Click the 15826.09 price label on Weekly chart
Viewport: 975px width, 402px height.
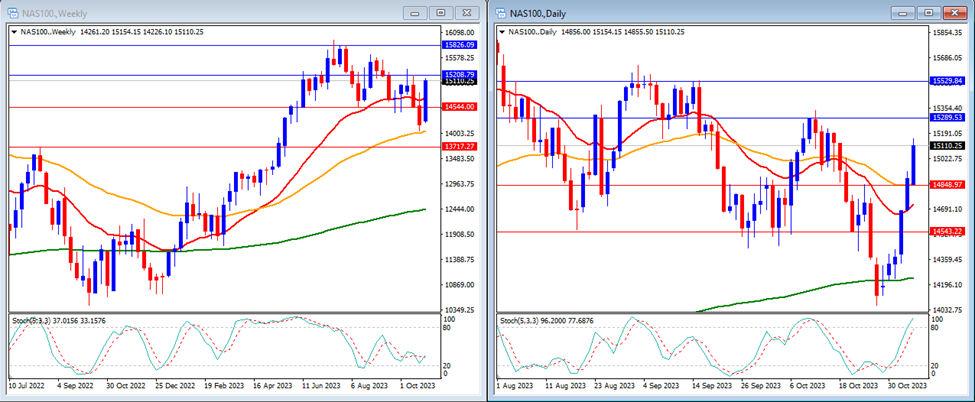[458, 45]
